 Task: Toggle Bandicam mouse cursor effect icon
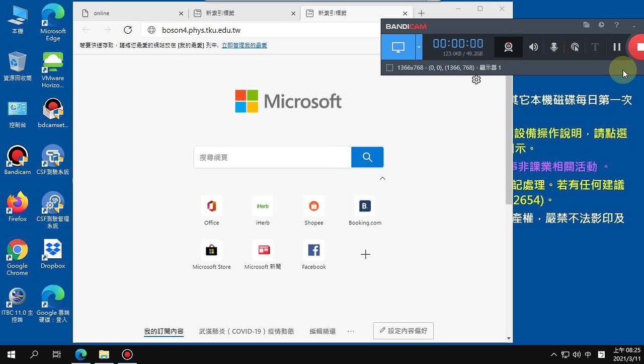tap(575, 47)
